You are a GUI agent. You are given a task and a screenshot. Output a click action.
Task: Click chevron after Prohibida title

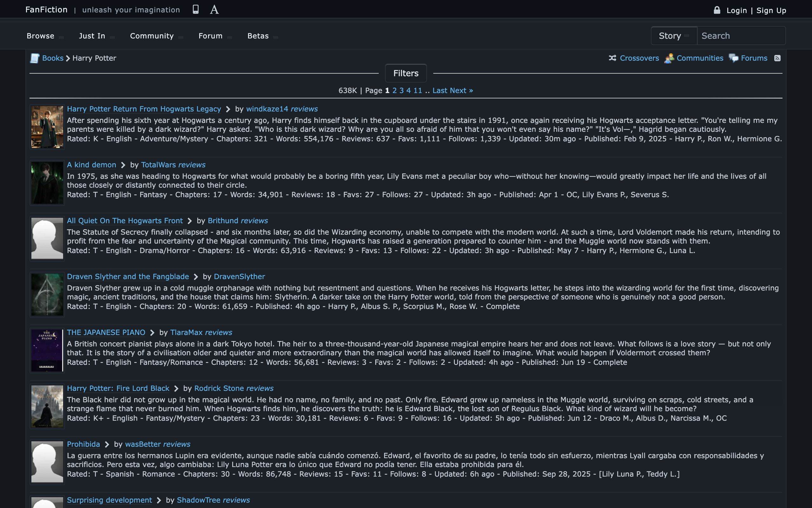[107, 444]
